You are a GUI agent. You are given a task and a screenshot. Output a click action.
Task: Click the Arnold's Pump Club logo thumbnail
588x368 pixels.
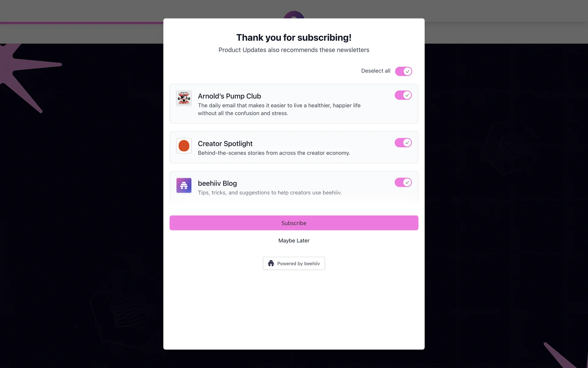pos(184,98)
